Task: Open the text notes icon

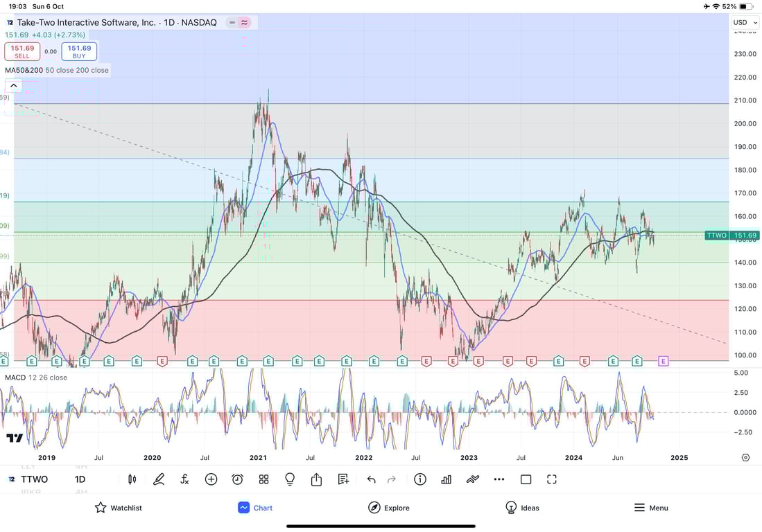Action: pyautogui.click(x=344, y=479)
